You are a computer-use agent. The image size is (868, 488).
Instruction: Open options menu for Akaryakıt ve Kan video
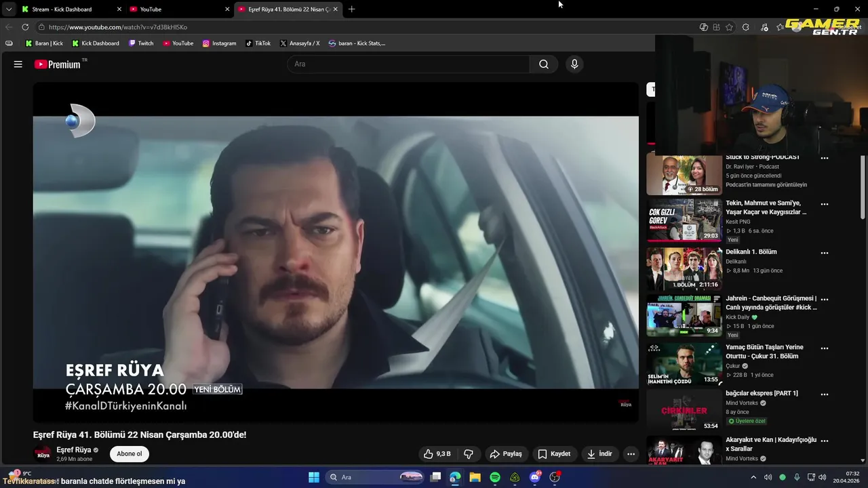(825, 441)
